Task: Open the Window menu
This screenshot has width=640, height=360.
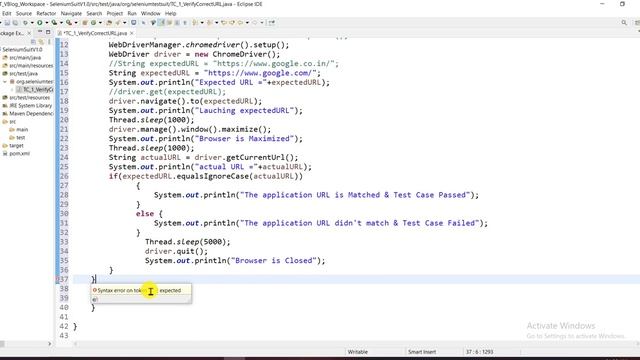Action: pos(151,13)
